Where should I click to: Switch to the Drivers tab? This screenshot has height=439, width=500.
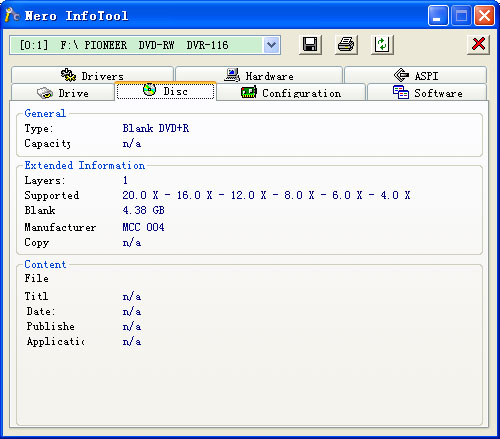point(92,75)
